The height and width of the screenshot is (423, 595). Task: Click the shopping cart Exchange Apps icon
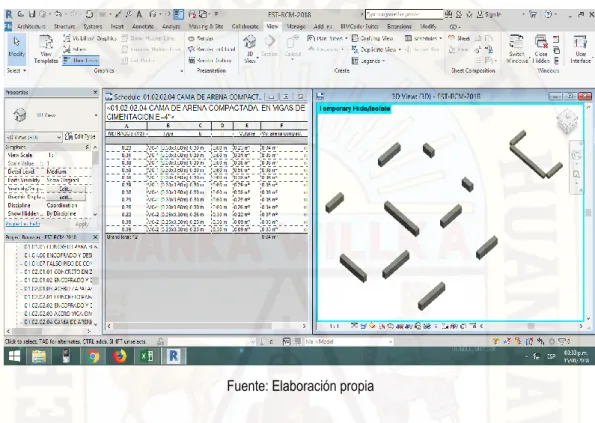click(533, 14)
